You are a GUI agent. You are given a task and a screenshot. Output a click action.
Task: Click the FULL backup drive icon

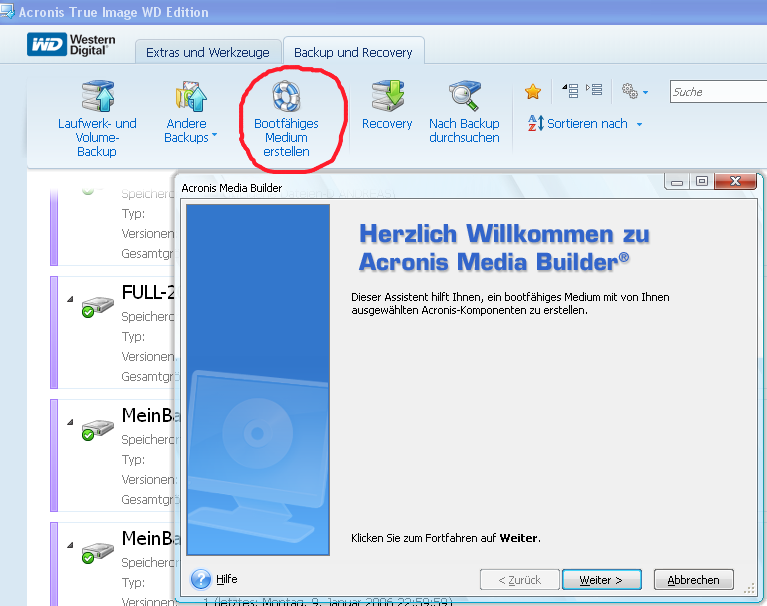coord(97,307)
